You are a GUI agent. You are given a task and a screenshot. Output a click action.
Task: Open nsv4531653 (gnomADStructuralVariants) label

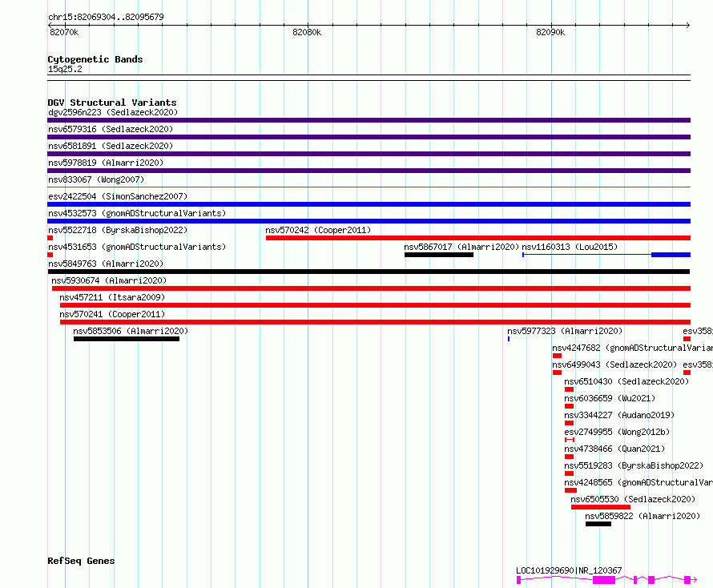(137, 247)
